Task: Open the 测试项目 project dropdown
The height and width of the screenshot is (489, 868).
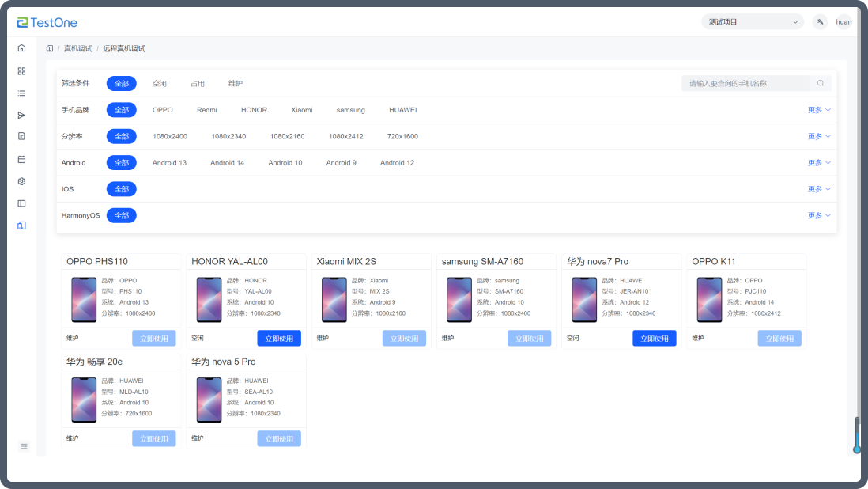Action: pos(753,22)
